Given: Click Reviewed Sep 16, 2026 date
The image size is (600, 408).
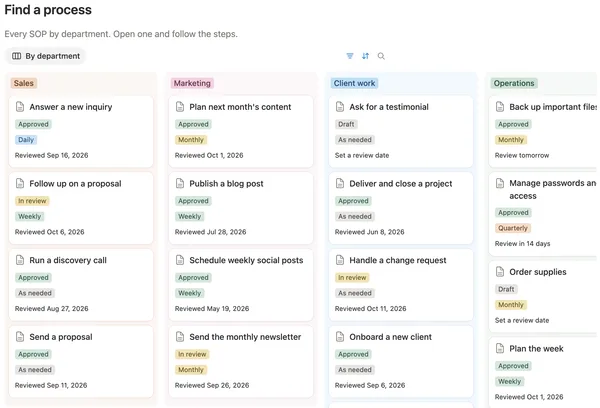Looking at the screenshot, I should point(52,155).
